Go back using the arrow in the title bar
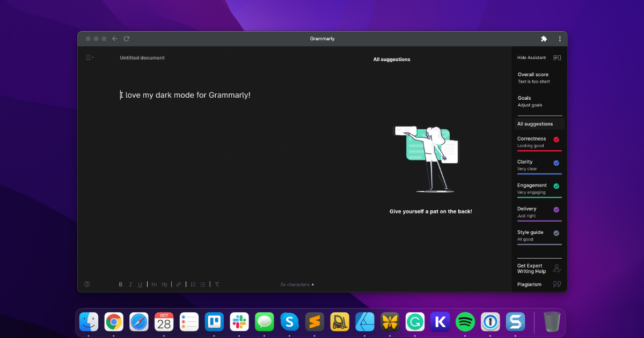 point(115,39)
